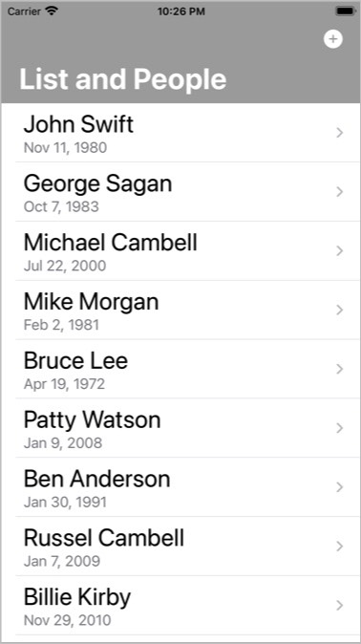The width and height of the screenshot is (361, 644).
Task: Tap chevron on Mike Morgan row
Action: click(339, 311)
